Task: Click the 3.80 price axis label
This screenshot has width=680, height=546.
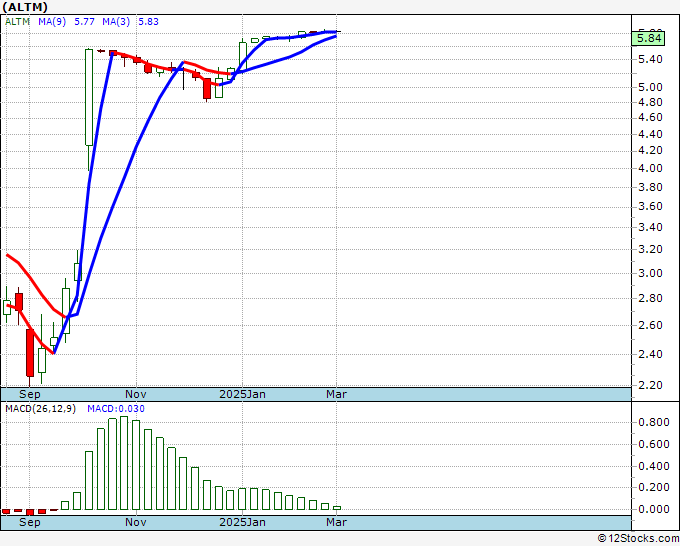Action: pos(650,187)
